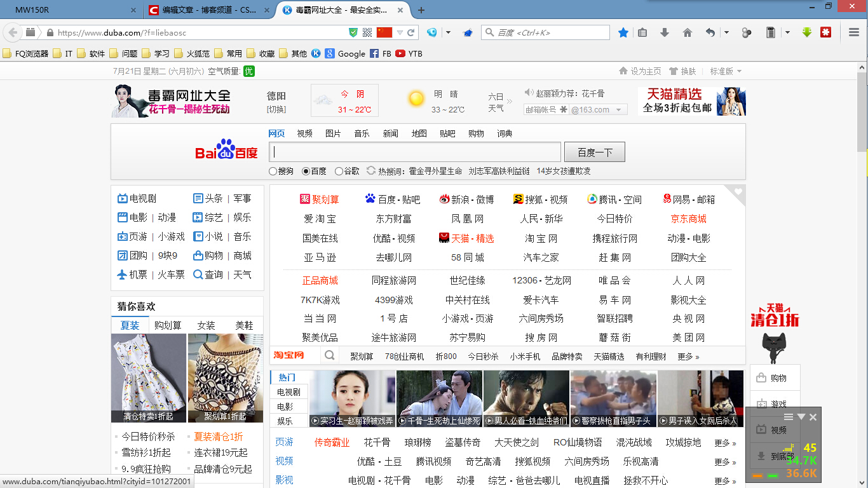Click [切换] to change city
Screen dimensions: 868x488
[276, 109]
